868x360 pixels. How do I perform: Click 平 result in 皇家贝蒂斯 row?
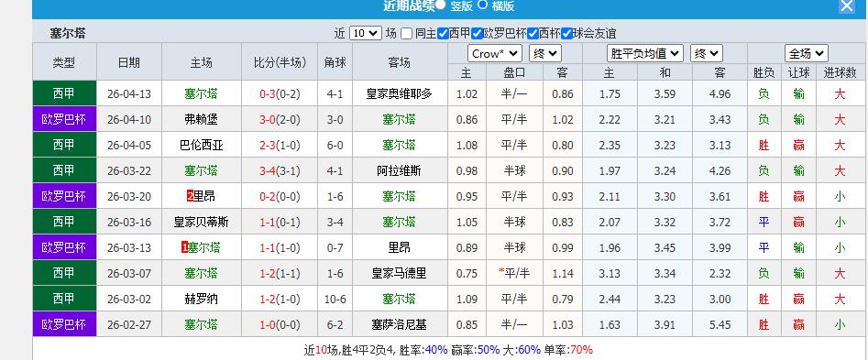[764, 223]
